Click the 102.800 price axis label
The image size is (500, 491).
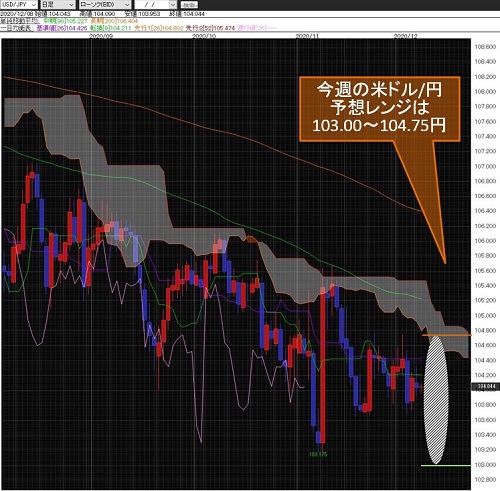[x=485, y=480]
